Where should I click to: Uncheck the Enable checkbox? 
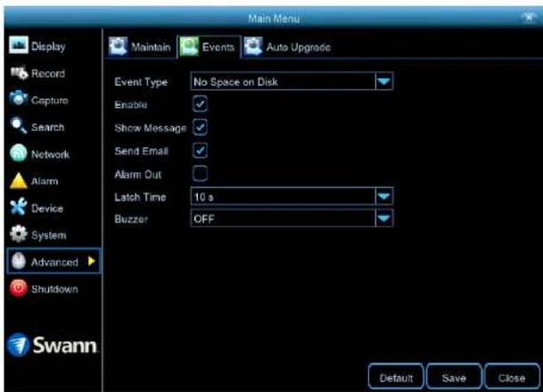200,104
